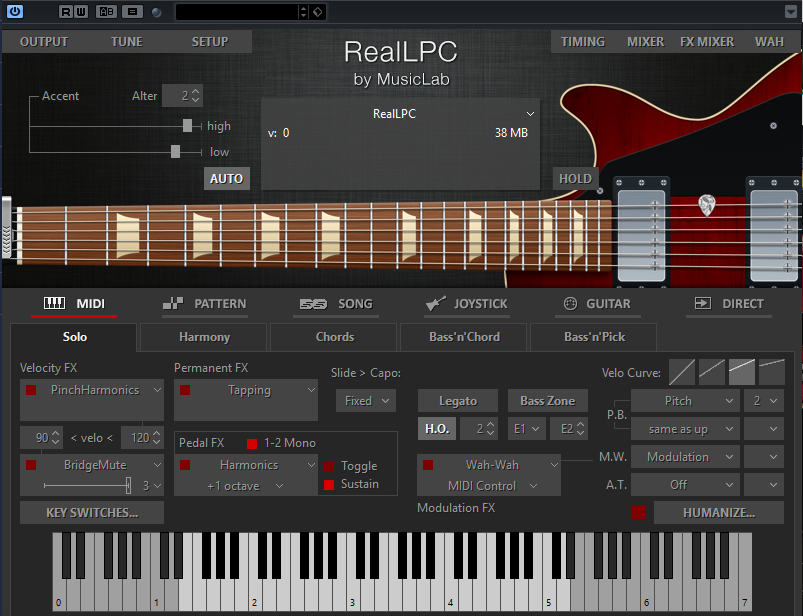This screenshot has height=616, width=803.
Task: Click the Direct arrow icon
Action: 703,303
